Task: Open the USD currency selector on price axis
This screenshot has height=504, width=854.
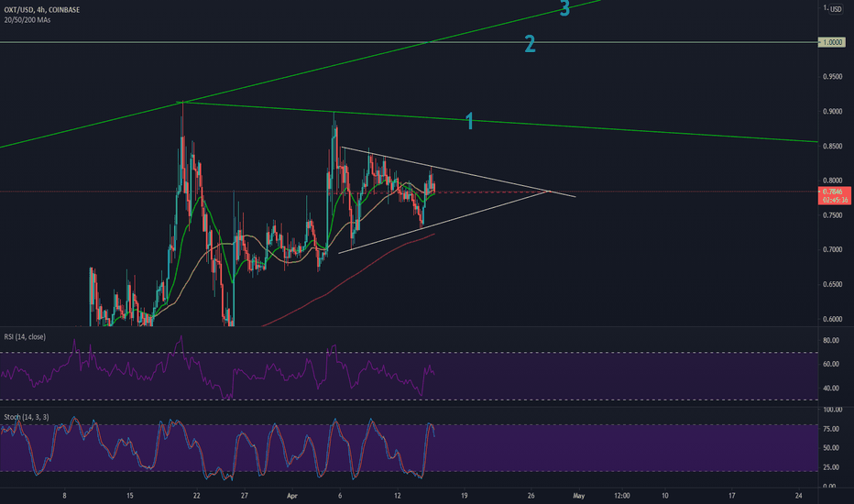Action: tap(836, 9)
